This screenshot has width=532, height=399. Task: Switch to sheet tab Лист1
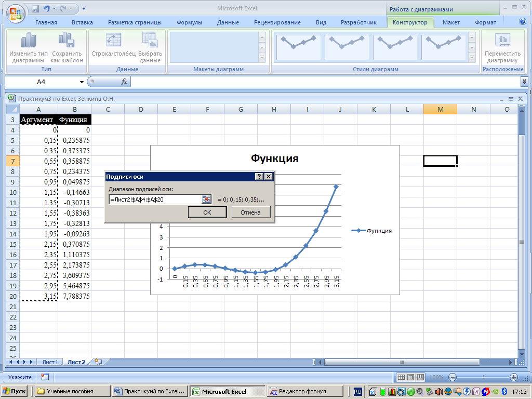50,362
